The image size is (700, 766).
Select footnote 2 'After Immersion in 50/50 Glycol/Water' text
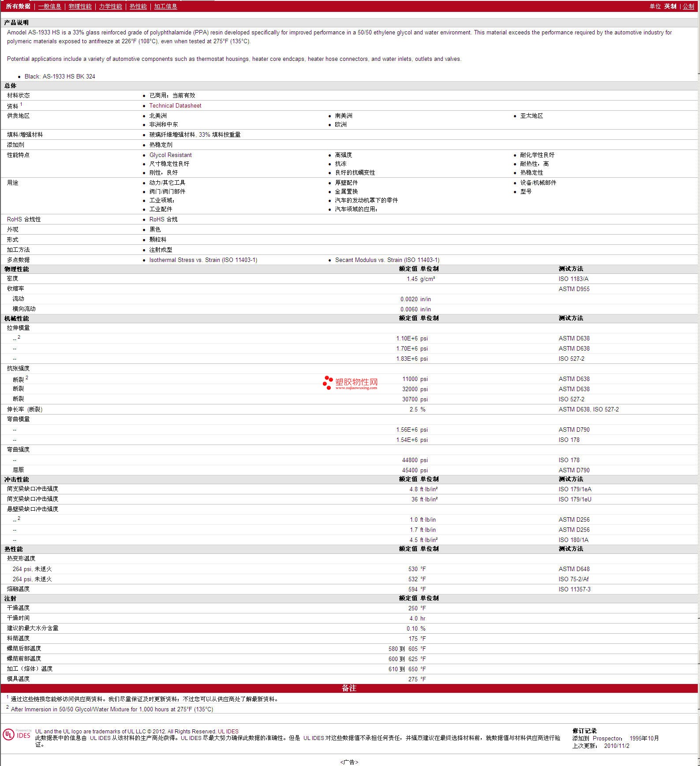point(112,709)
